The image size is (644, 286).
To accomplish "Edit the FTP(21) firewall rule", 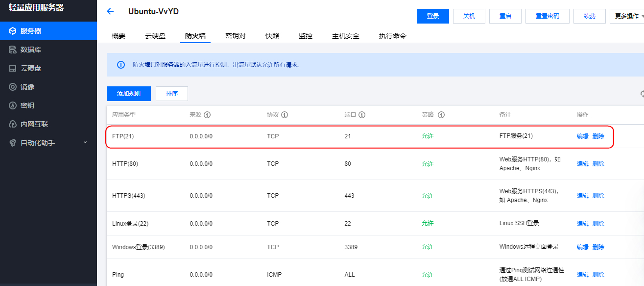I will point(582,136).
